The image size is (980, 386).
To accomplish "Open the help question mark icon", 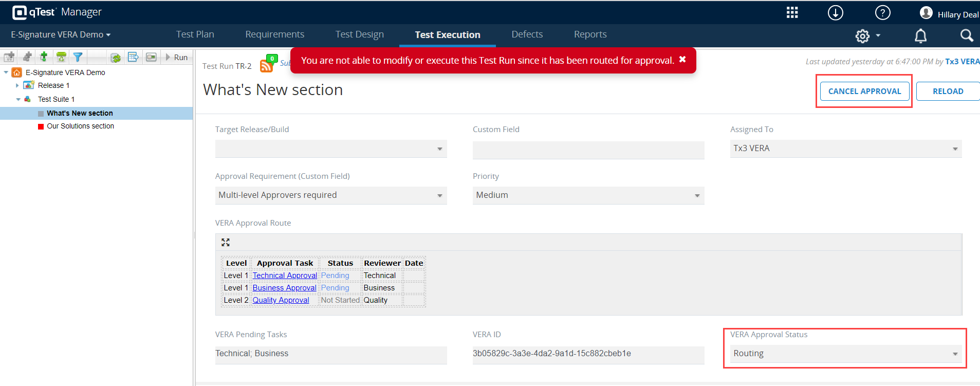I will pyautogui.click(x=882, y=13).
